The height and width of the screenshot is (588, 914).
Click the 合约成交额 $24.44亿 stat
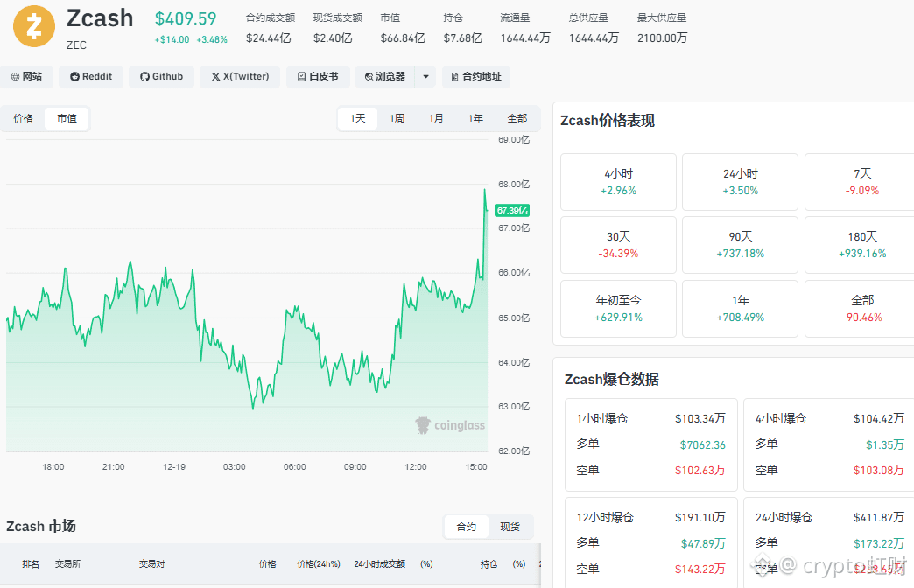click(x=271, y=28)
